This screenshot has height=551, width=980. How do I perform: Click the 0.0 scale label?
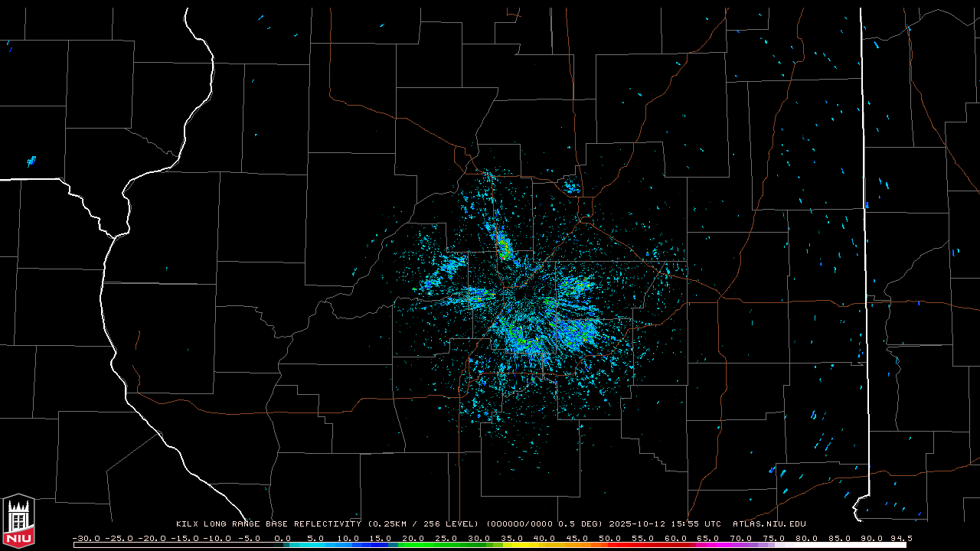(282, 538)
